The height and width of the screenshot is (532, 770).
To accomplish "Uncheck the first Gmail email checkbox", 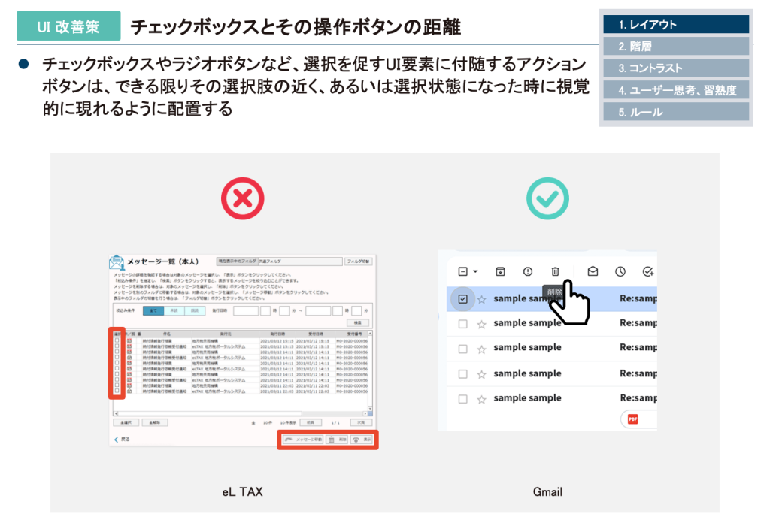I will (462, 299).
